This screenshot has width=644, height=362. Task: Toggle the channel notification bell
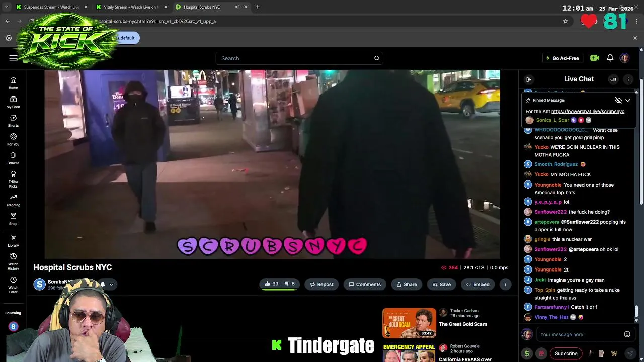coord(103,284)
